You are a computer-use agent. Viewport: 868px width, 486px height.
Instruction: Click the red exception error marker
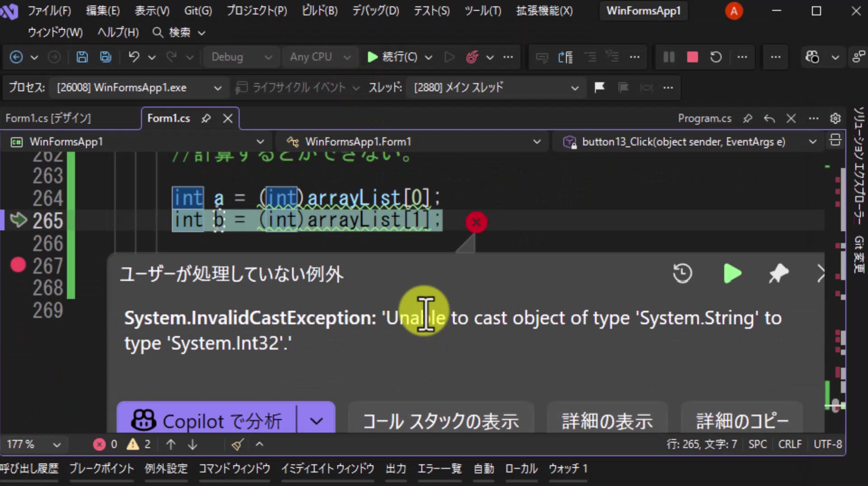point(476,222)
